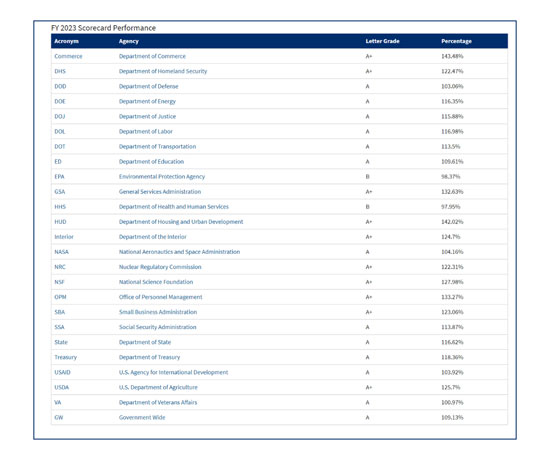Select the B letter grade for HHS
The width and height of the screenshot is (550, 460).
(x=367, y=207)
